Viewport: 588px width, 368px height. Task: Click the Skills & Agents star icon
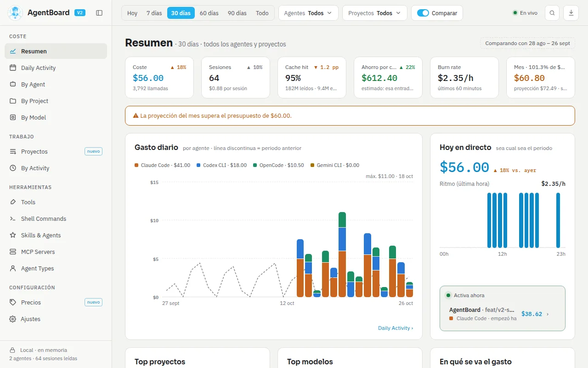click(x=13, y=235)
